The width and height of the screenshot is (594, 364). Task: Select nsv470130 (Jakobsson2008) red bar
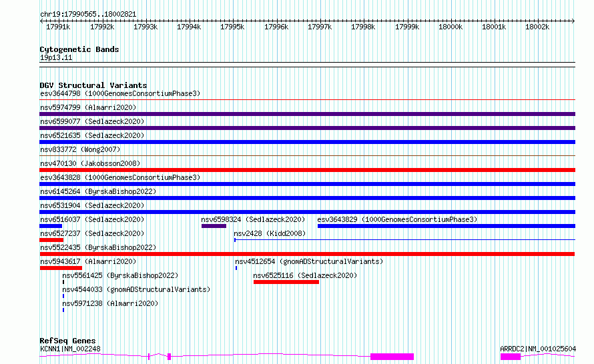coord(307,170)
